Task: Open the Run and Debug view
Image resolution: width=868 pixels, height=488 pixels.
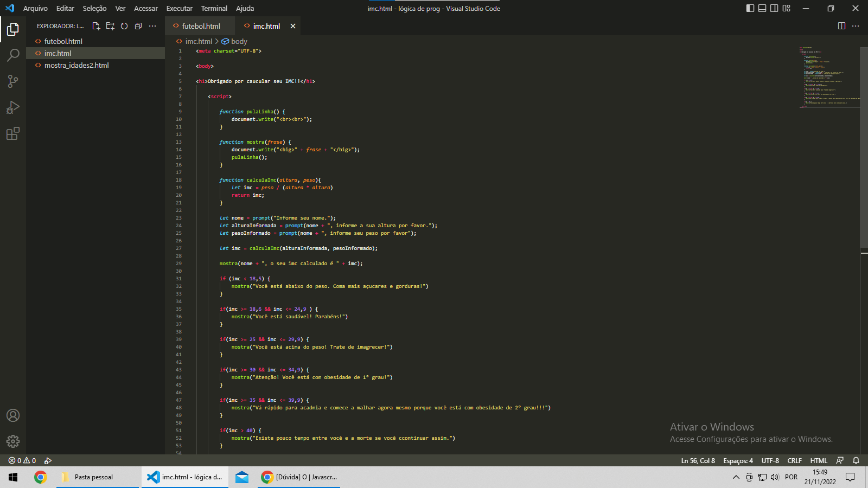Action: [x=13, y=107]
